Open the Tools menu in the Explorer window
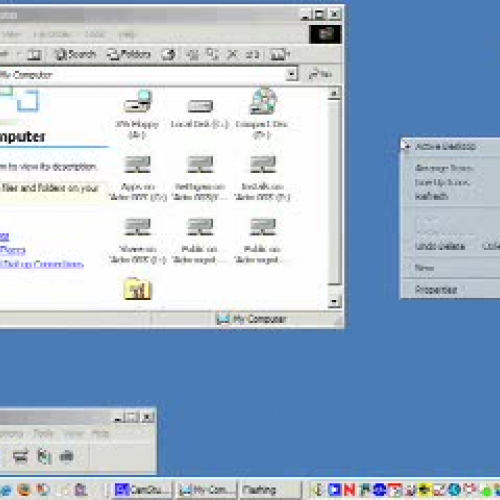This screenshot has width=500, height=500. point(95,34)
